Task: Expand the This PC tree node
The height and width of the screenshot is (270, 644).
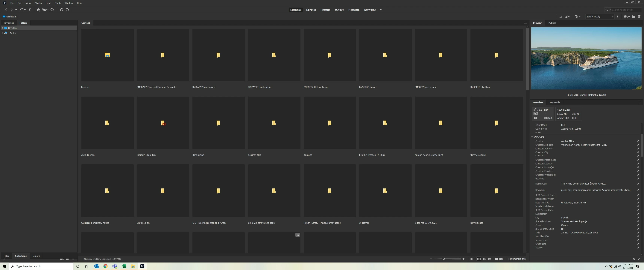Action: click(3, 33)
